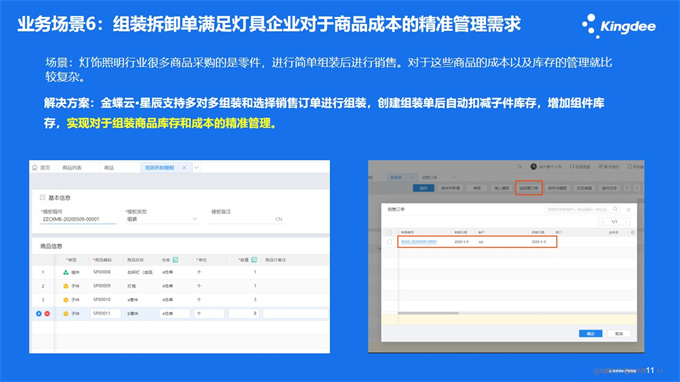Click the column settings gear in the dialog table header

(x=633, y=232)
